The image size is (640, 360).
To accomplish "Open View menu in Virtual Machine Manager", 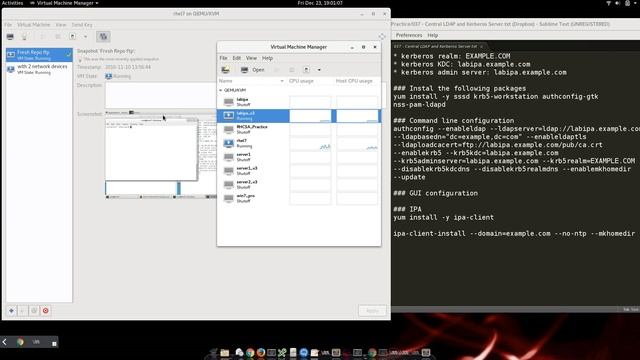I will [x=251, y=58].
